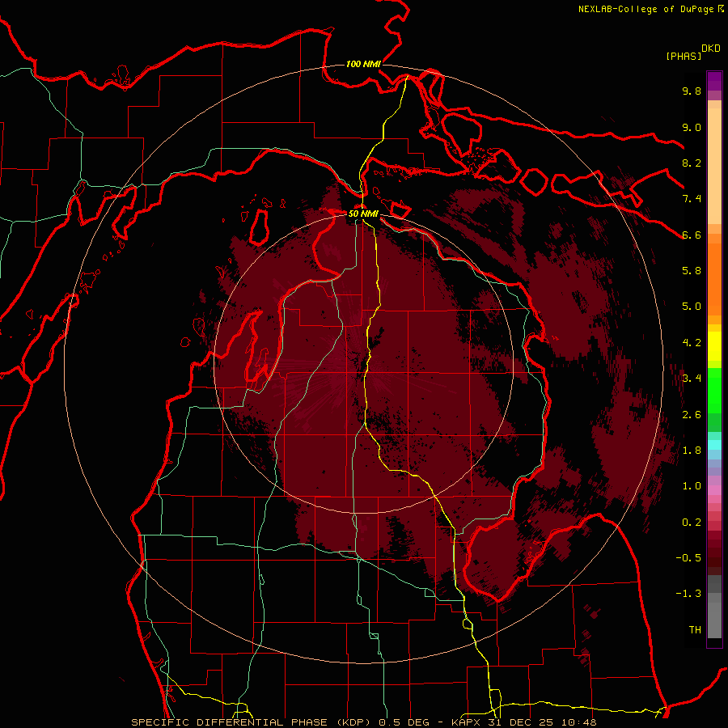Viewport: 728px width, 728px height.
Task: Pick the bright yellow segment of color bar
Action: coord(714,346)
